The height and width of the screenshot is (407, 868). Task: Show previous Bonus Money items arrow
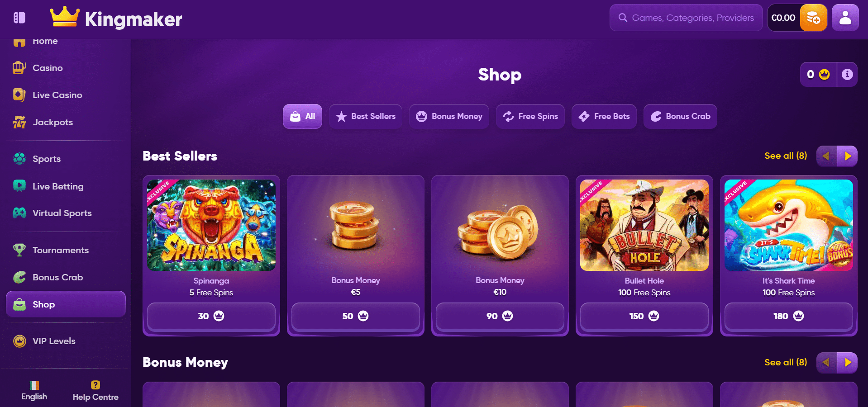(827, 363)
